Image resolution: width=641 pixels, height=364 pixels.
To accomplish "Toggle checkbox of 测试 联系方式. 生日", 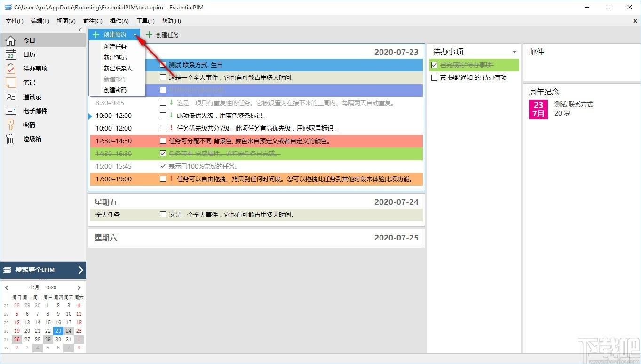I will pyautogui.click(x=163, y=65).
